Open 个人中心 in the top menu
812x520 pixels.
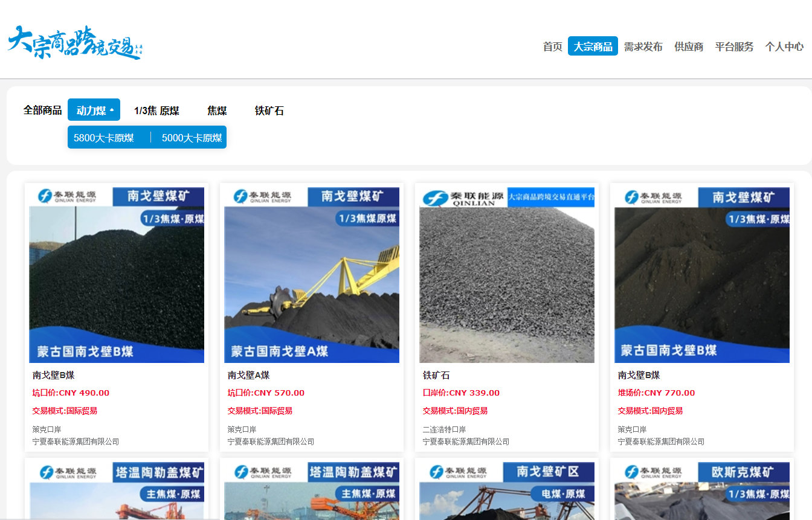tap(784, 47)
